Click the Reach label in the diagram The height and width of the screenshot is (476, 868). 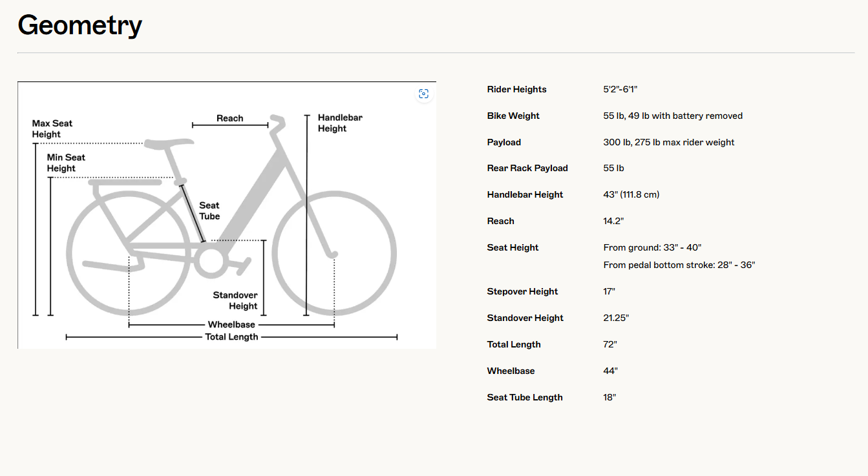coord(230,118)
